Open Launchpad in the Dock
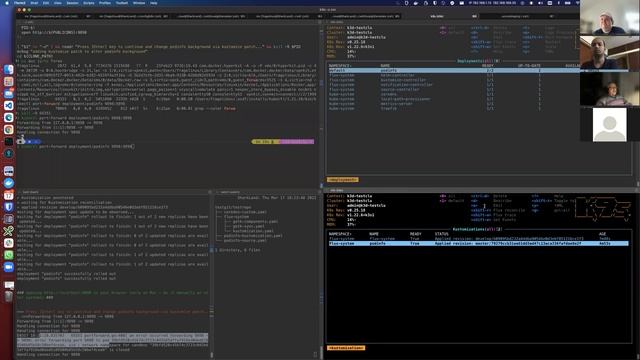This screenshot has height=360, width=640. click(9, 82)
